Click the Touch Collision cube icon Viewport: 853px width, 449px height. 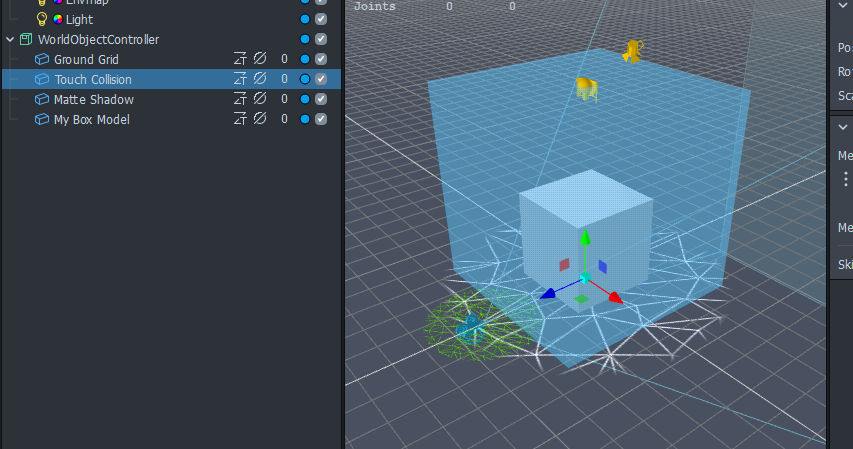pyautogui.click(x=42, y=79)
